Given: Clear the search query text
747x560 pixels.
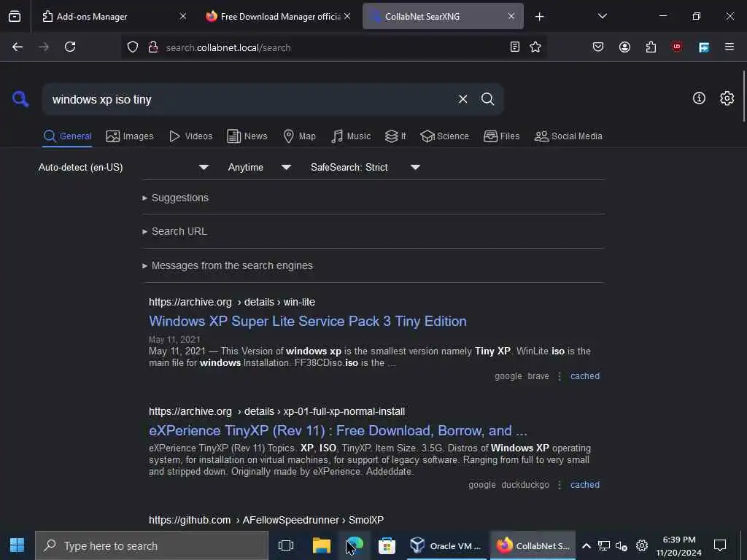Looking at the screenshot, I should point(462,99).
